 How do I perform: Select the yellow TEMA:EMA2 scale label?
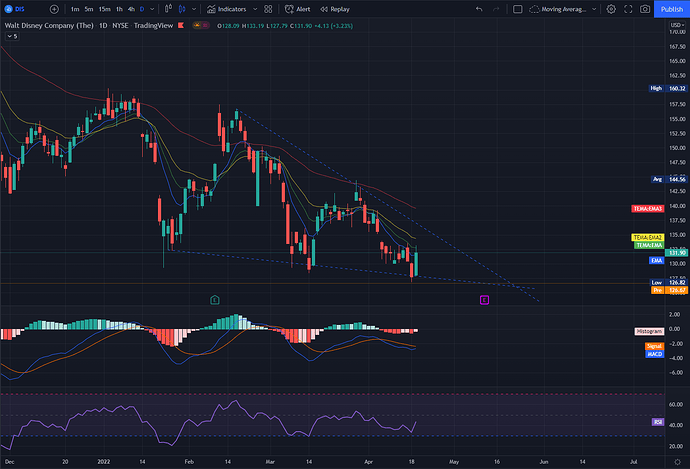click(x=648, y=238)
